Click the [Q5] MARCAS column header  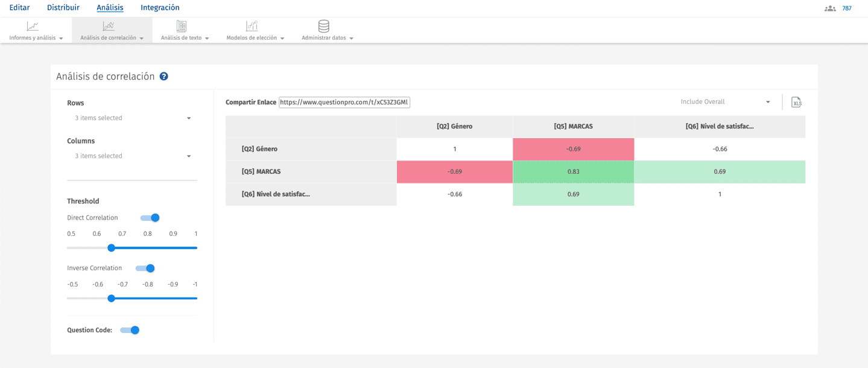[x=574, y=127]
